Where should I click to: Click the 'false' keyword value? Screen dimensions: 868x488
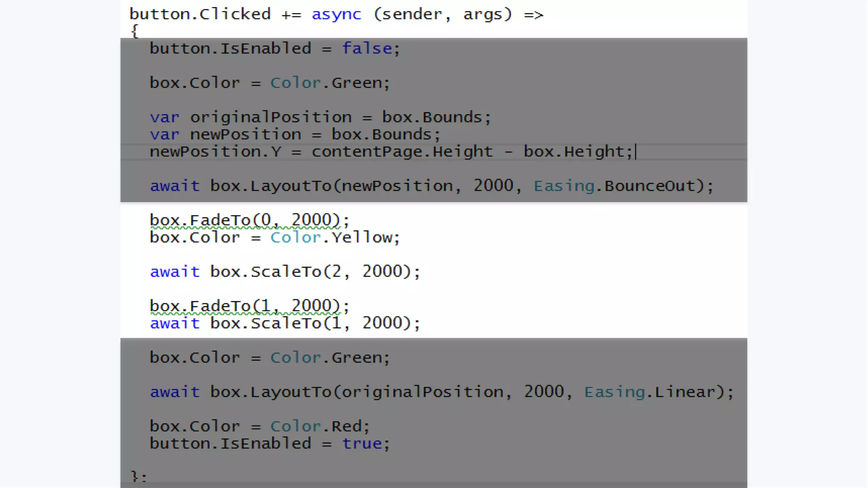pyautogui.click(x=367, y=48)
